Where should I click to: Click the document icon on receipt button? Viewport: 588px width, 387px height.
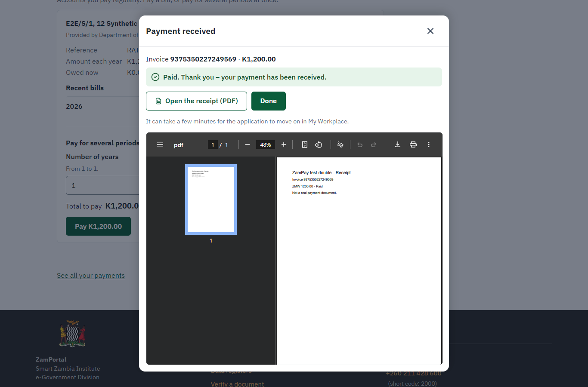158,101
